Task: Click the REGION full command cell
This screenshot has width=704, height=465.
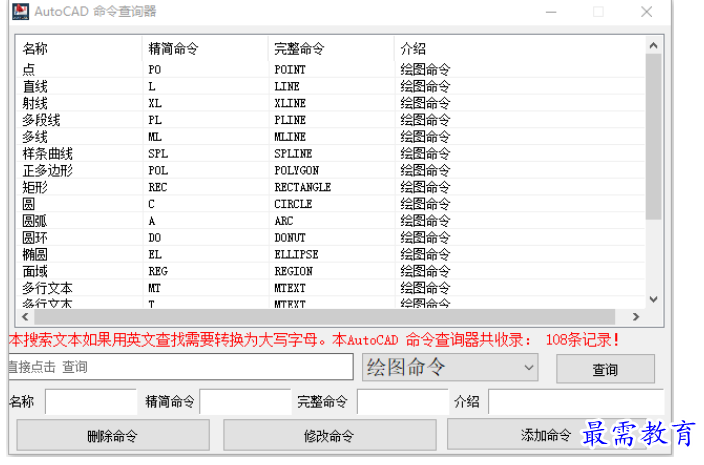Action: click(x=294, y=271)
